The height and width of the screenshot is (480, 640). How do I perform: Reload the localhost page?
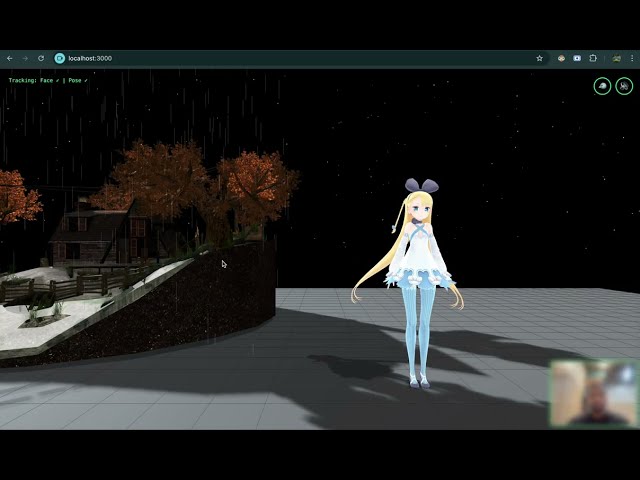coord(41,58)
